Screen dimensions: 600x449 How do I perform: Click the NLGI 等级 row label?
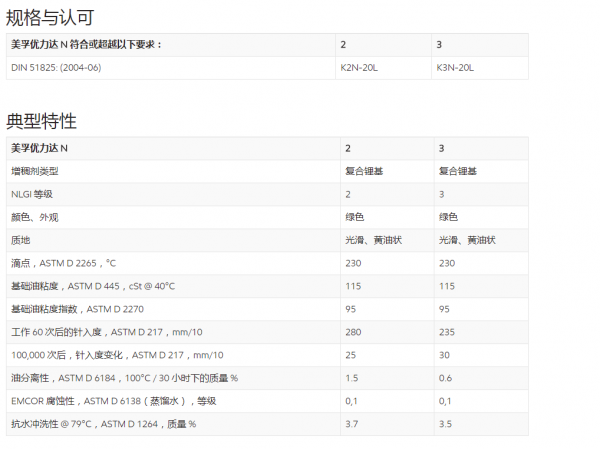tap(31, 194)
